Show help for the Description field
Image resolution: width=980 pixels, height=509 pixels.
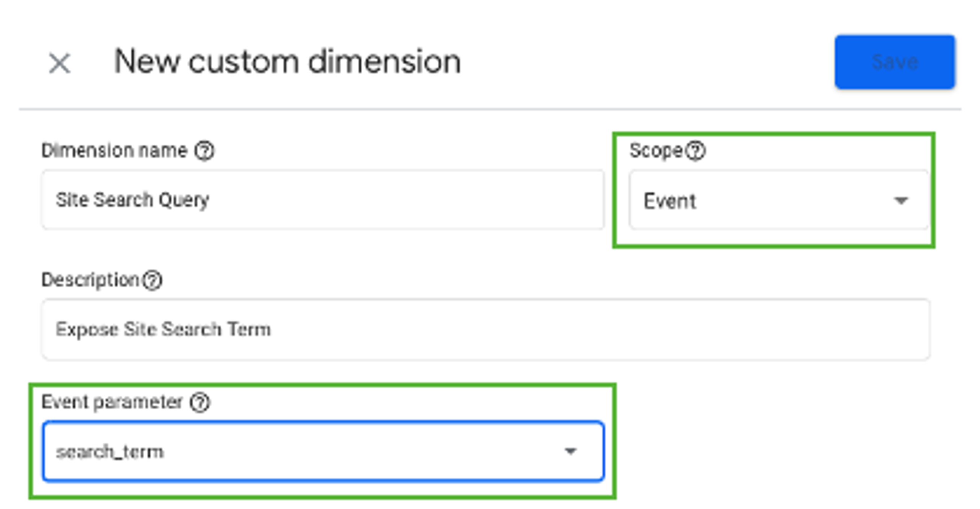click(x=152, y=280)
